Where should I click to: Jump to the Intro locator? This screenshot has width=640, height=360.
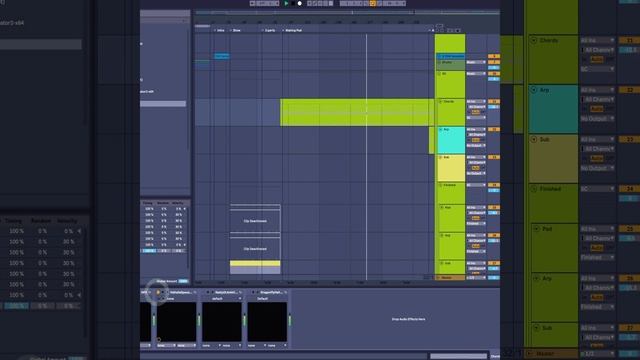[220, 30]
